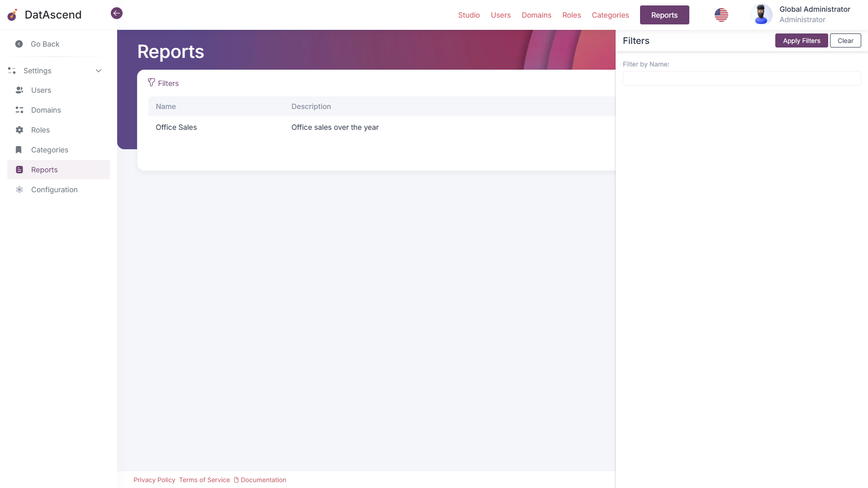Click the Filter by Name input field
Viewport: 868px width, 488px height.
[x=741, y=78]
